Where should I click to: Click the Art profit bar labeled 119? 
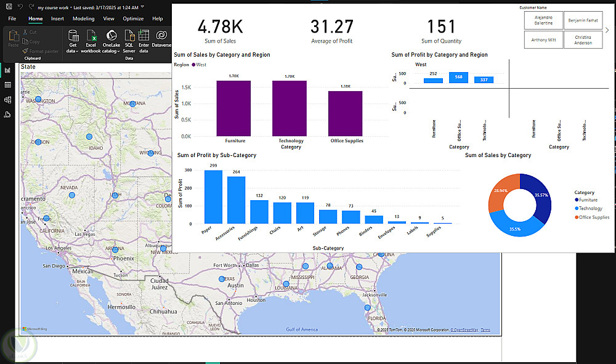pos(306,213)
